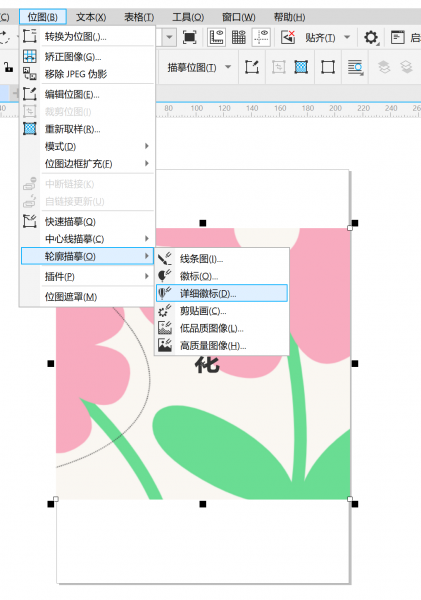The height and width of the screenshot is (600, 421).
Task: Click the clipart trace icon
Action: pos(165,311)
